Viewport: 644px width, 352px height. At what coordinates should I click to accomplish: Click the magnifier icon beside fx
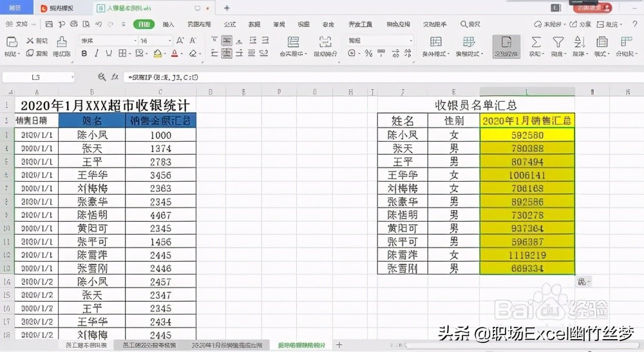tap(102, 77)
